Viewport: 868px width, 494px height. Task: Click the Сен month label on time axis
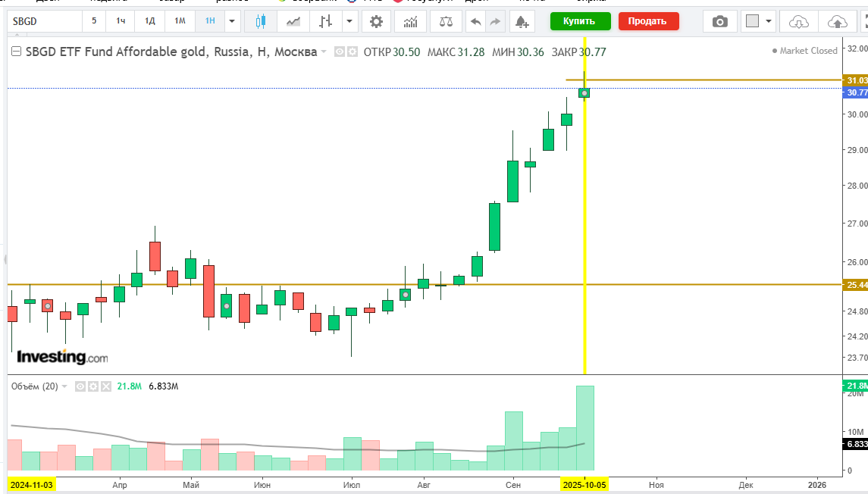[x=513, y=485]
